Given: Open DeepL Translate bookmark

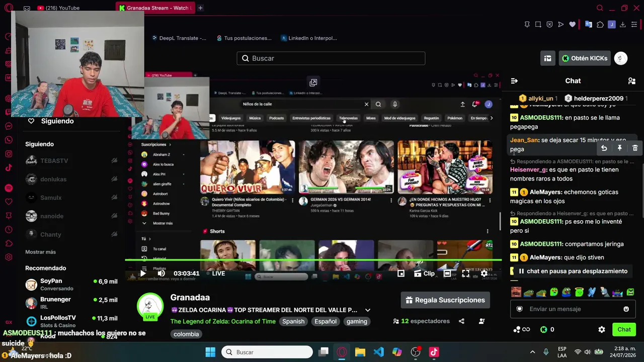Looking at the screenshot, I should (x=179, y=38).
